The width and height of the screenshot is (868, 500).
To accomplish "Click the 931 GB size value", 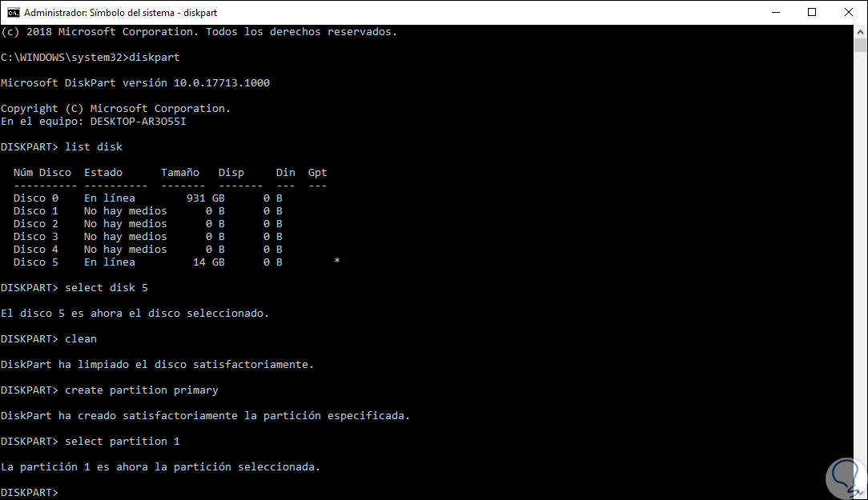I will coord(205,198).
